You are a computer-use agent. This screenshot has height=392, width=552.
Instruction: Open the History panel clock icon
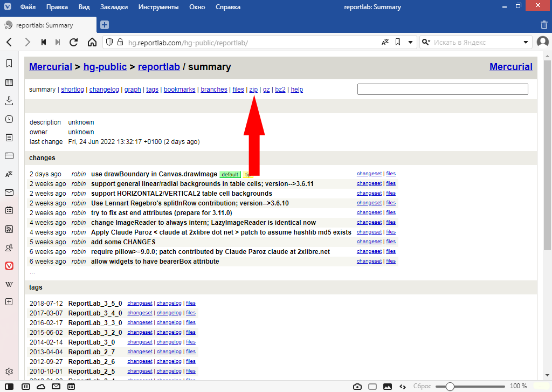point(9,119)
